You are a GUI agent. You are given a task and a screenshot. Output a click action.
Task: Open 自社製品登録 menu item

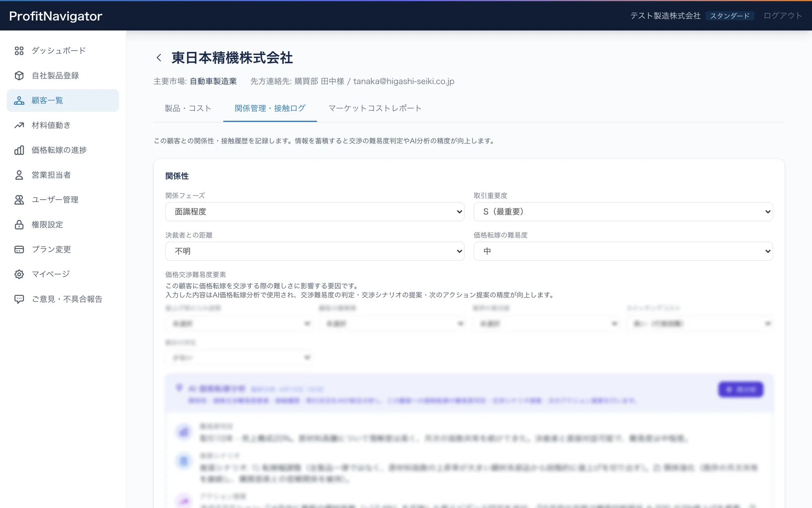[63, 75]
